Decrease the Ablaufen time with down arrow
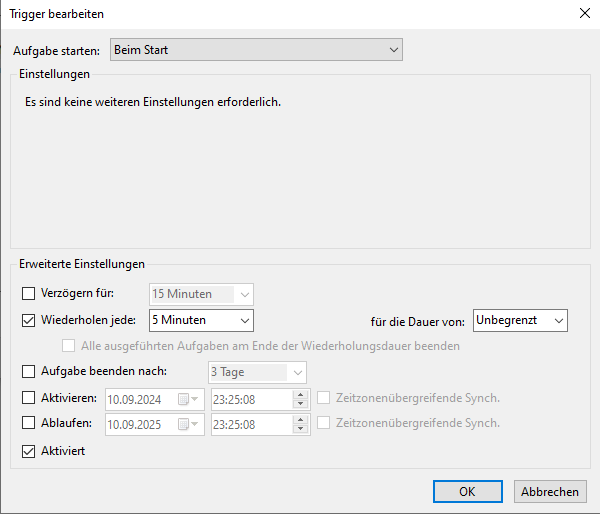Viewport: 600px width, 514px height. click(300, 429)
